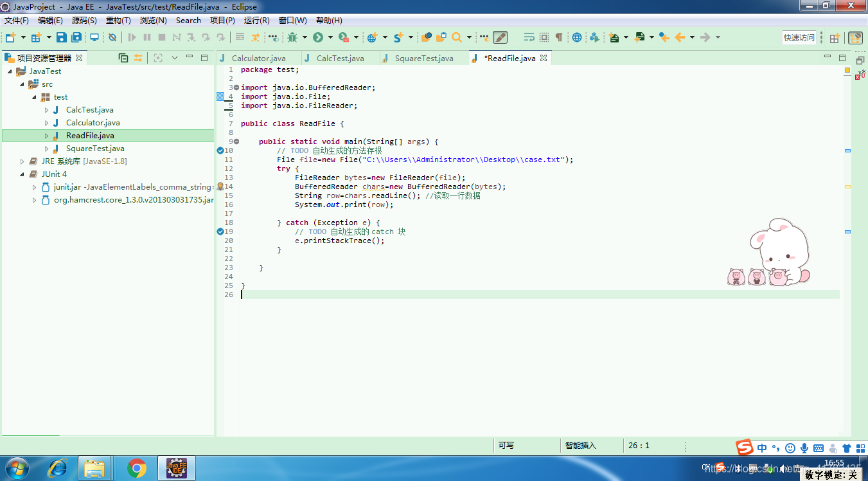Expand CalcTest.java tree node
Screen dimensions: 868x481
click(46, 110)
